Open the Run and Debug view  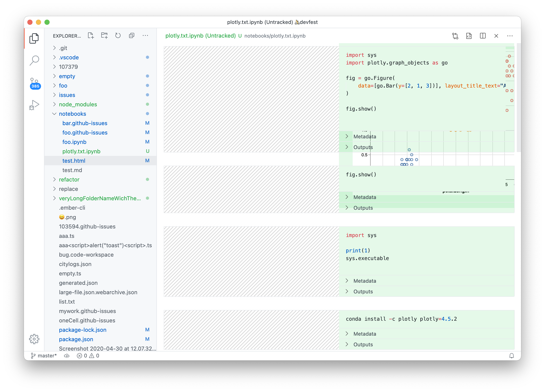[x=34, y=104]
